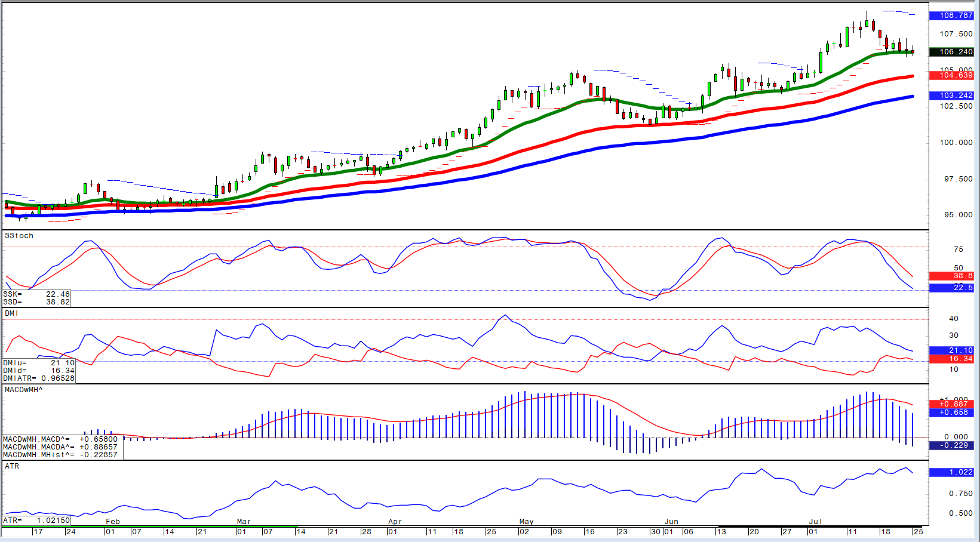Select the 108.787 blue price label

952,16
